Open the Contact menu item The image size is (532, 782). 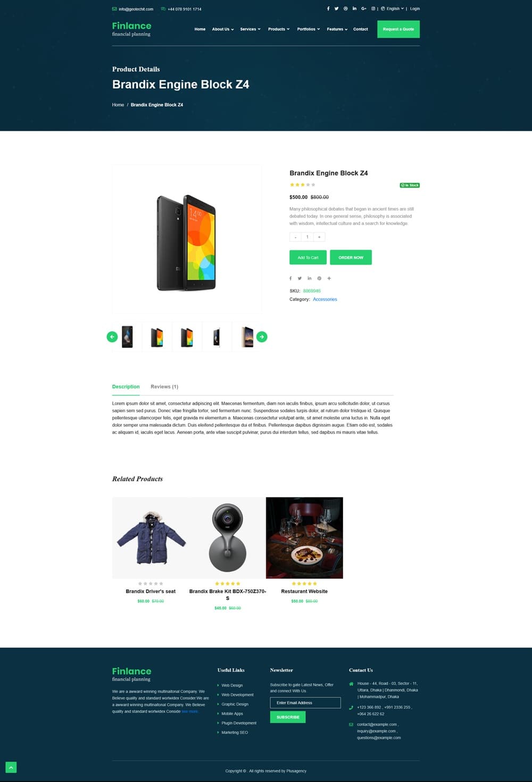click(361, 29)
